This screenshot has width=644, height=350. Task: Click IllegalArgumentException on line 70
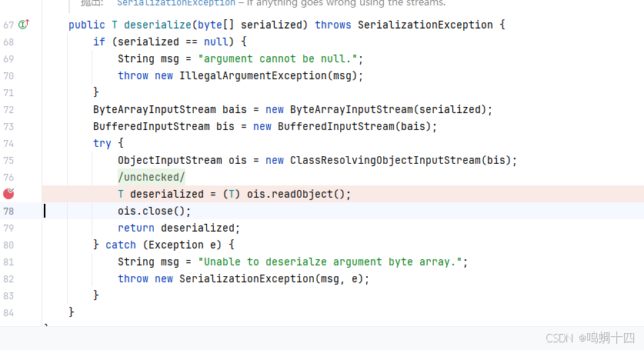pyautogui.click(x=253, y=76)
